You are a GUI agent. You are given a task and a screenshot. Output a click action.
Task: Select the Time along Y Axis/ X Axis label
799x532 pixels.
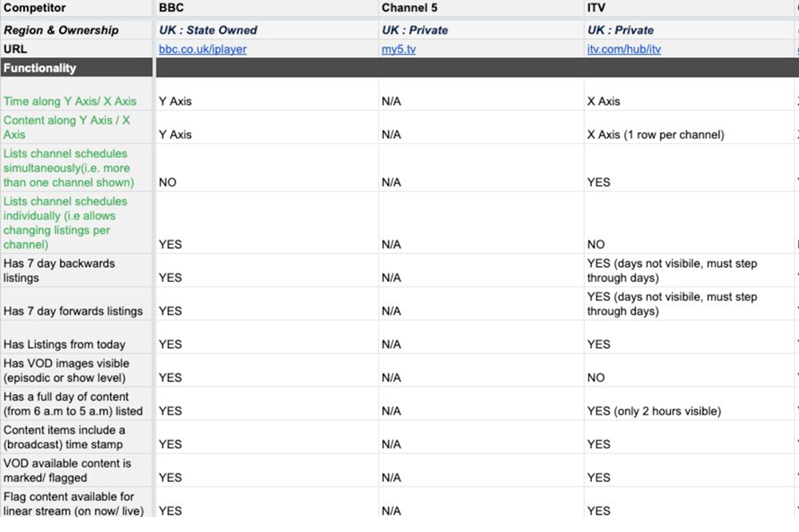tap(70, 101)
